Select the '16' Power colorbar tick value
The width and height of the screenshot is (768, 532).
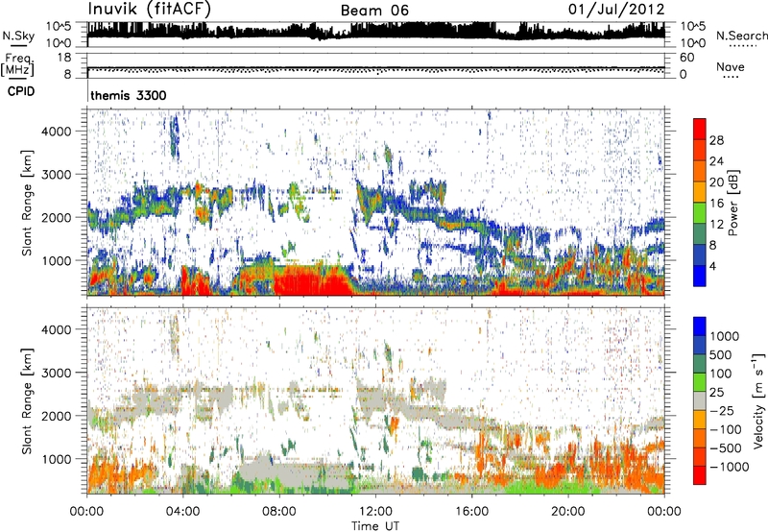click(716, 204)
